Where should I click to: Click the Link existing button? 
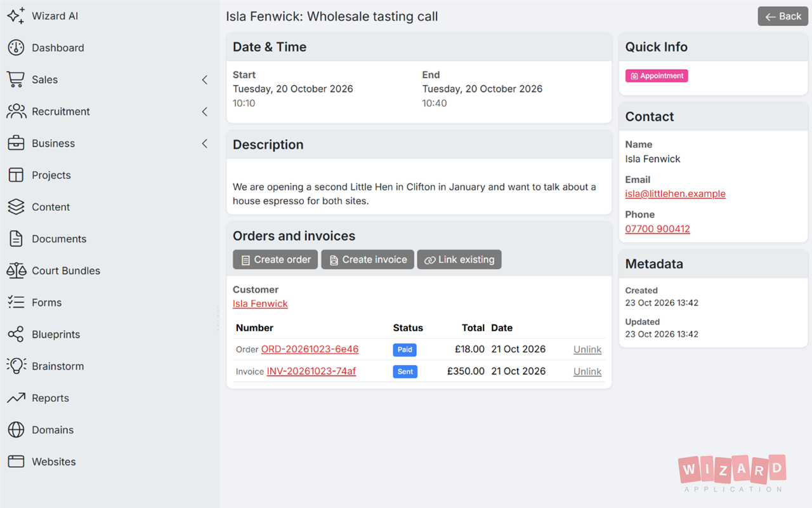459,260
